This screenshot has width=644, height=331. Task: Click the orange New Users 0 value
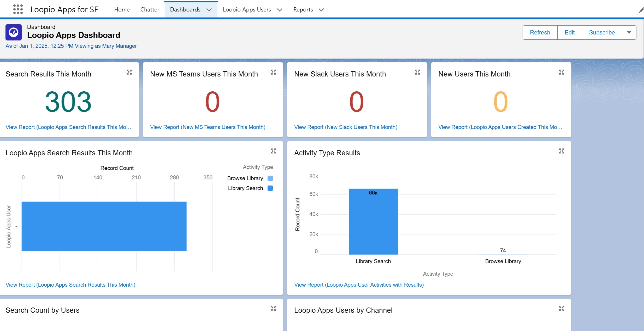(501, 102)
